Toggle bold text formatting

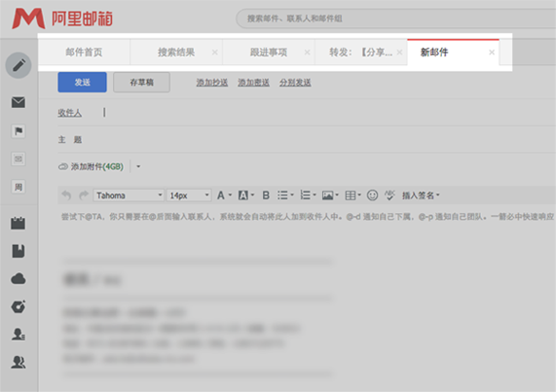click(266, 196)
